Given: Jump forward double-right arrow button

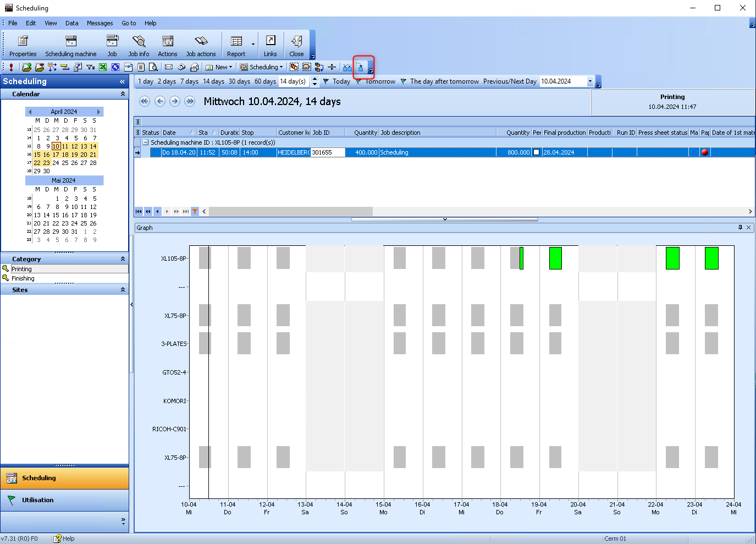Looking at the screenshot, I should (190, 101).
